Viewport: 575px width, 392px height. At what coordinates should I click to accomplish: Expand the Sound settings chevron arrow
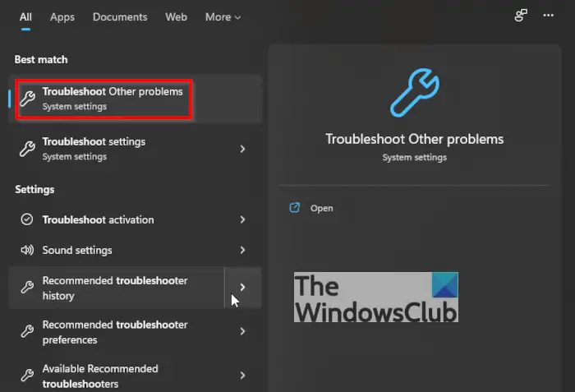[x=242, y=250]
